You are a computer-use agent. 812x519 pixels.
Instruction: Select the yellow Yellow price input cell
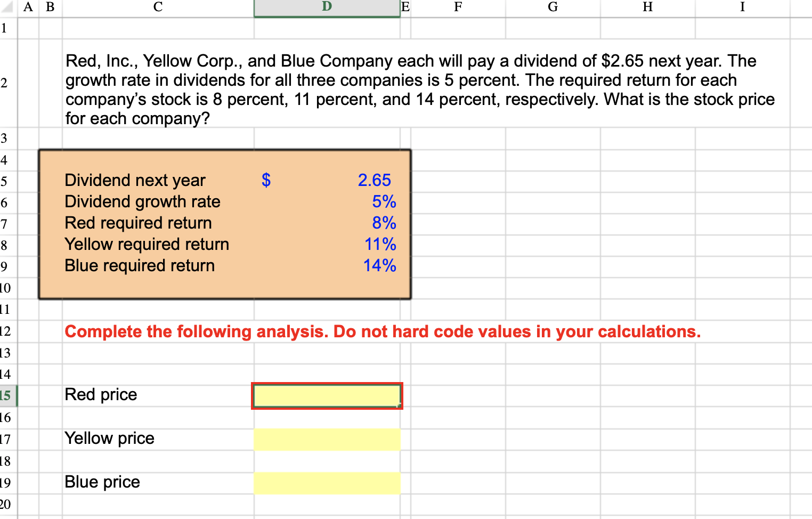[327, 439]
